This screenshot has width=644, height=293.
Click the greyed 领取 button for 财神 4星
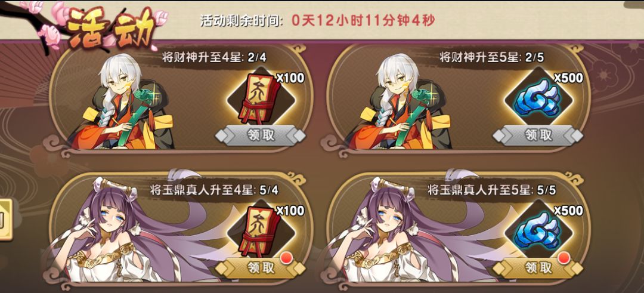[261, 135]
